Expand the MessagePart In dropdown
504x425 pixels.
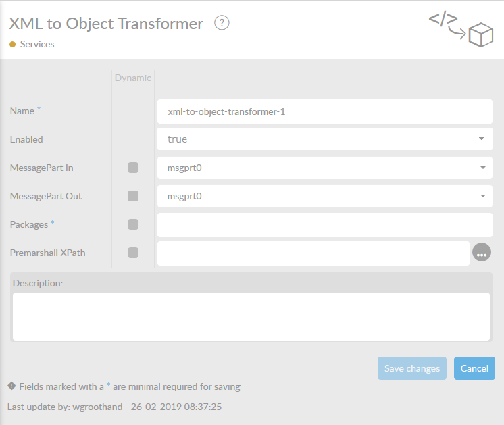pyautogui.click(x=324, y=168)
